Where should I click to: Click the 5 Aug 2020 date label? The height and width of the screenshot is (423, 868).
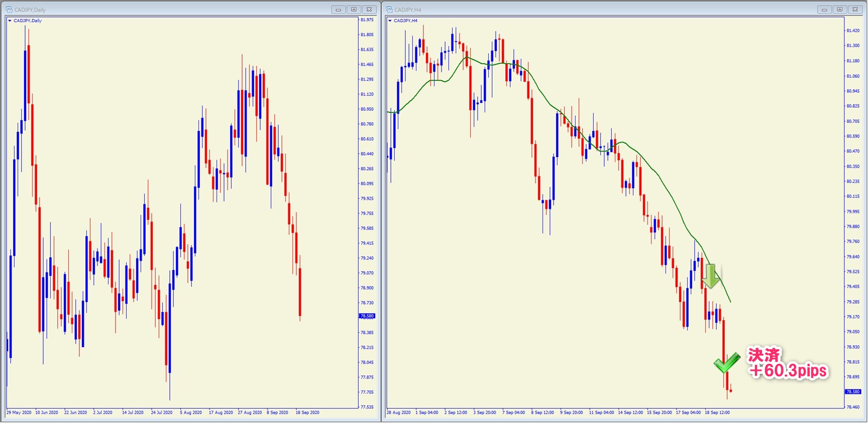click(x=191, y=412)
